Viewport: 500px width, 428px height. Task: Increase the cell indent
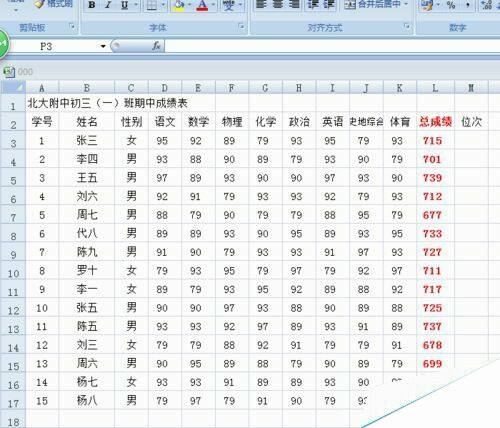329,4
